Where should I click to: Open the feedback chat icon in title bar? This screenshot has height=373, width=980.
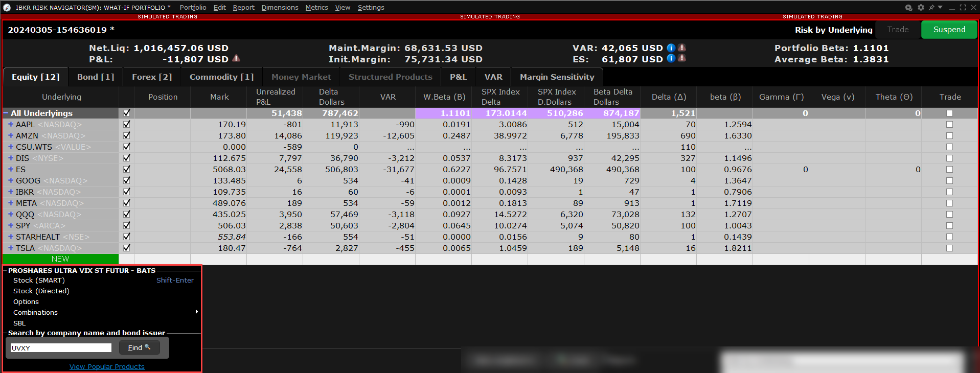908,8
